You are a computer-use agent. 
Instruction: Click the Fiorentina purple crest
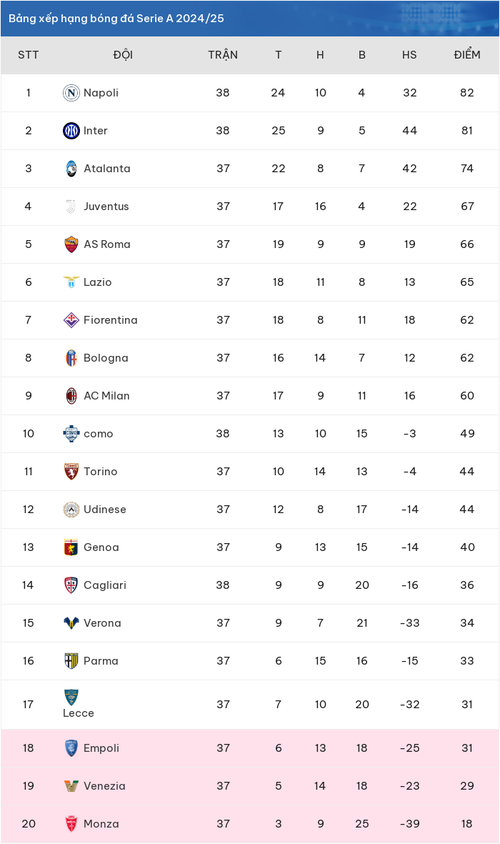71,320
